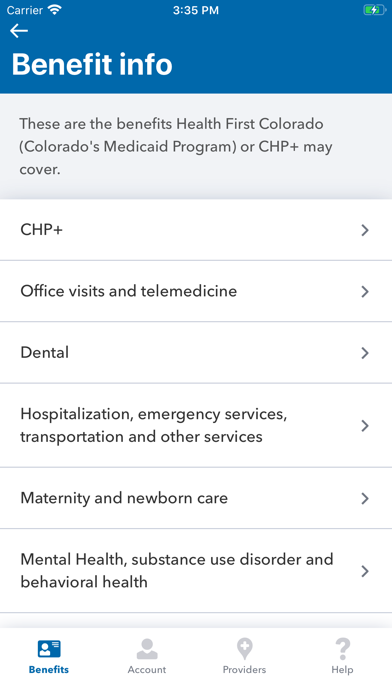Open Maternity and newborn care entry
The image size is (392, 696).
(196, 498)
